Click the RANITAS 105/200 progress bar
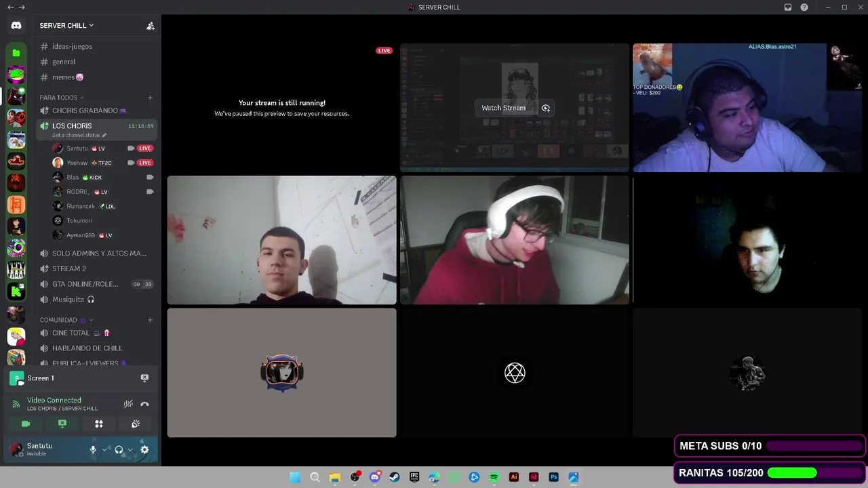This screenshot has width=868, height=488. coord(816,472)
